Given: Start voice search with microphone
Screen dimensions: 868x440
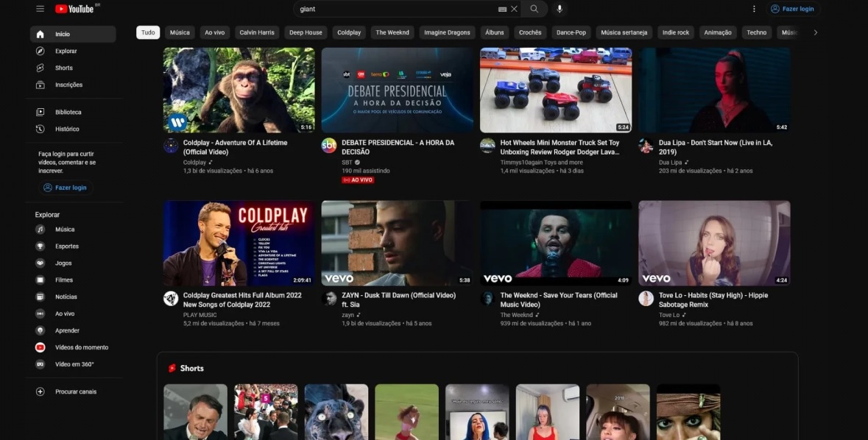Looking at the screenshot, I should click(x=560, y=9).
